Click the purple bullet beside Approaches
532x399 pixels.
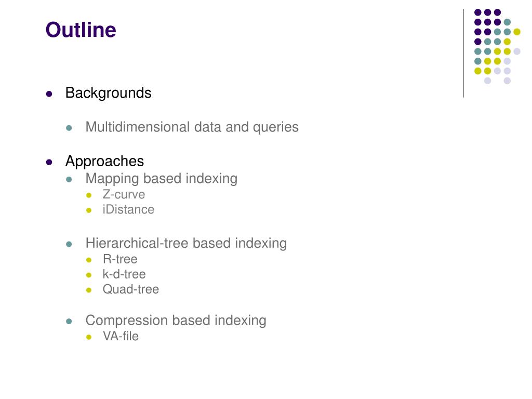[49, 162]
